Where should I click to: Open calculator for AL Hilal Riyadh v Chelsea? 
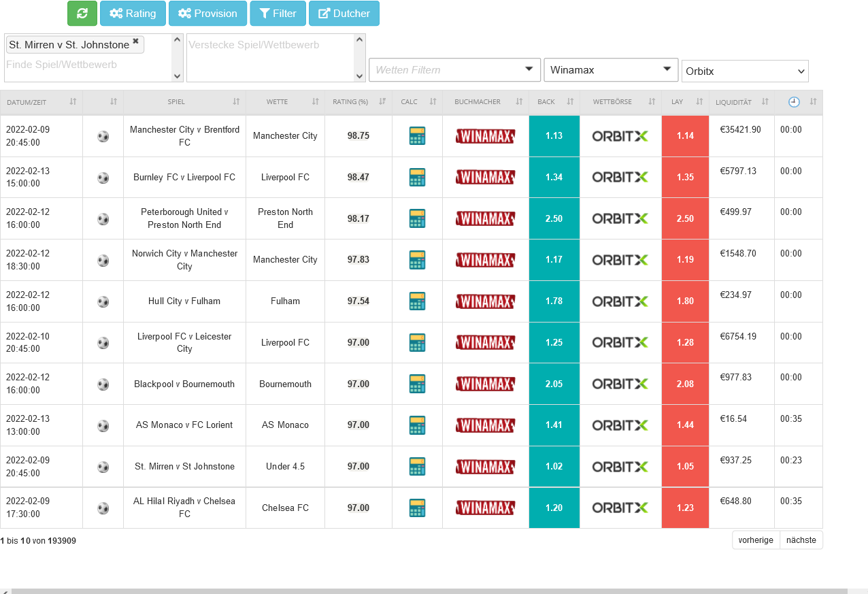tap(417, 508)
